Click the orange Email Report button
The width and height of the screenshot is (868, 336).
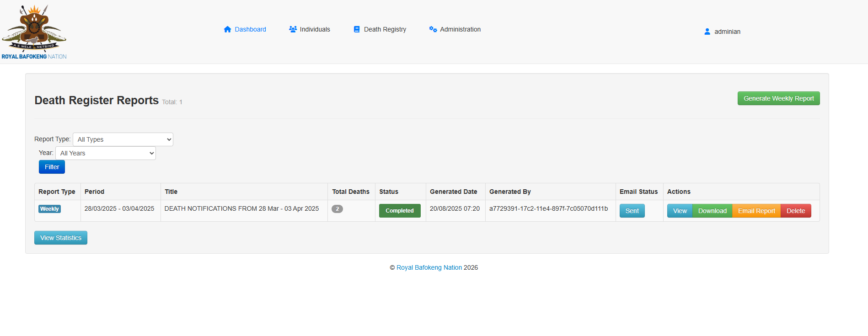point(756,211)
